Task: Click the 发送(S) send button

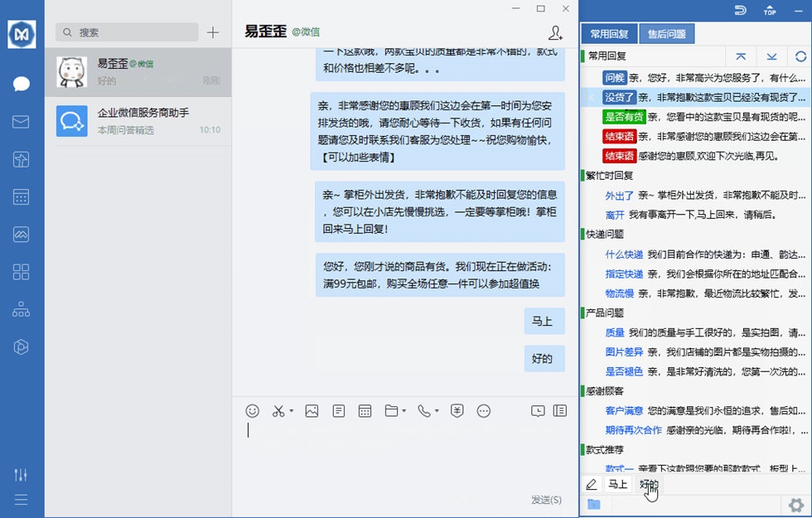Action: click(x=547, y=500)
